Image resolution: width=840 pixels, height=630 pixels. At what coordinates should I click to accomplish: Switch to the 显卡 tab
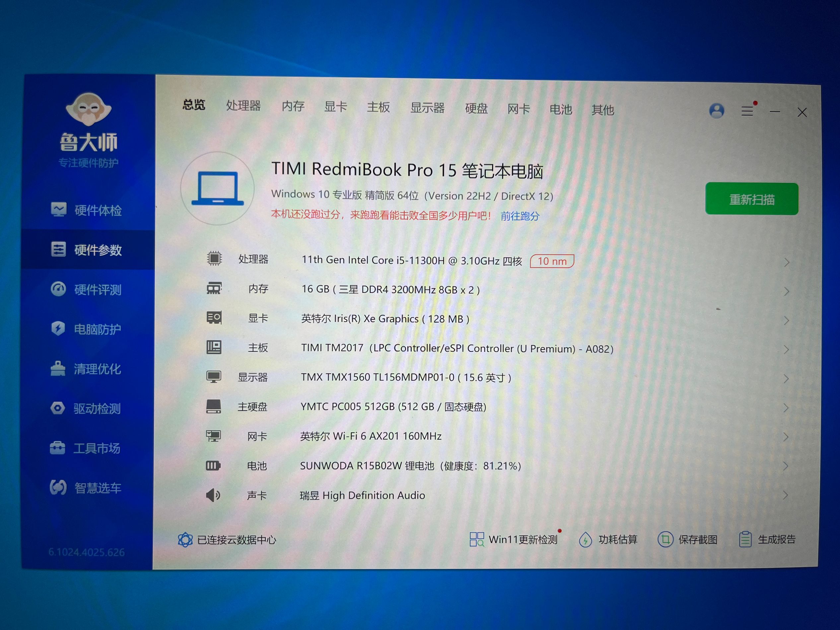336,107
